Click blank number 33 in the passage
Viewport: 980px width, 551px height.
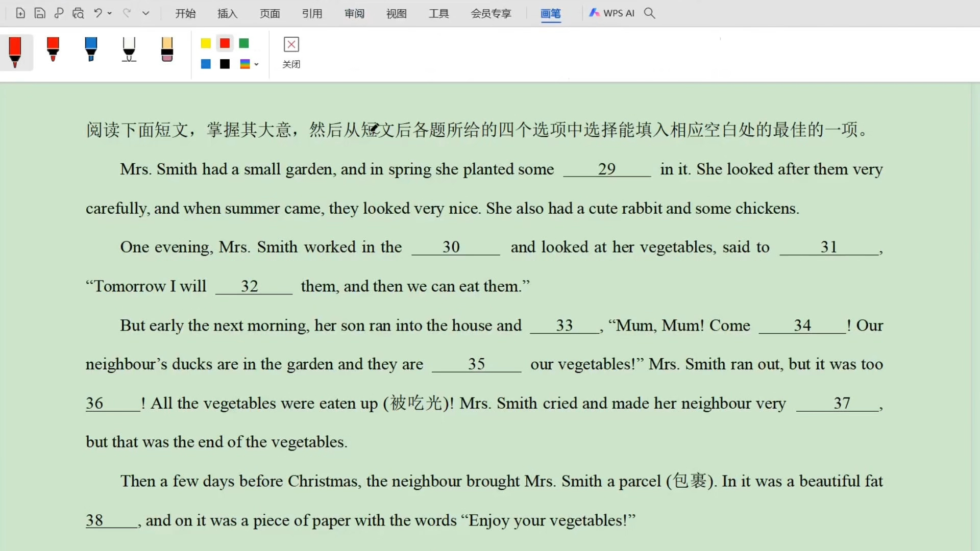pos(565,325)
